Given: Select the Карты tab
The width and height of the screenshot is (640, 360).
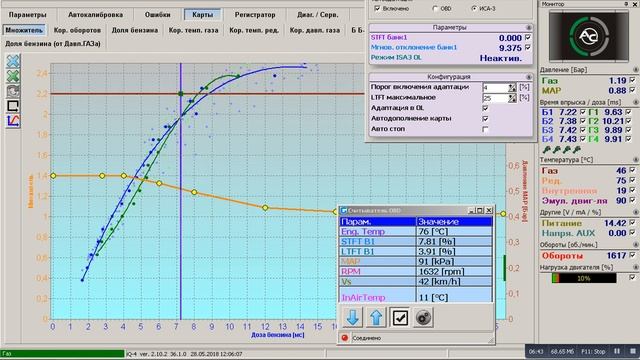Looking at the screenshot, I should [202, 15].
